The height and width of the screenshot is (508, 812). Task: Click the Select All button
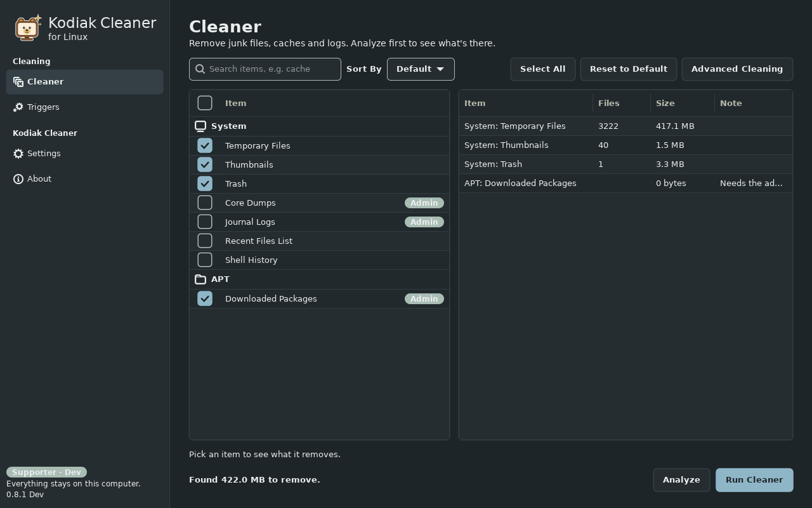pyautogui.click(x=542, y=69)
